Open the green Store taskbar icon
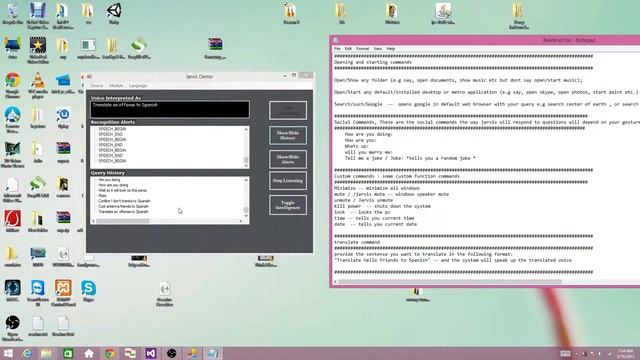Image resolution: width=640 pixels, height=360 pixels. tap(68, 353)
